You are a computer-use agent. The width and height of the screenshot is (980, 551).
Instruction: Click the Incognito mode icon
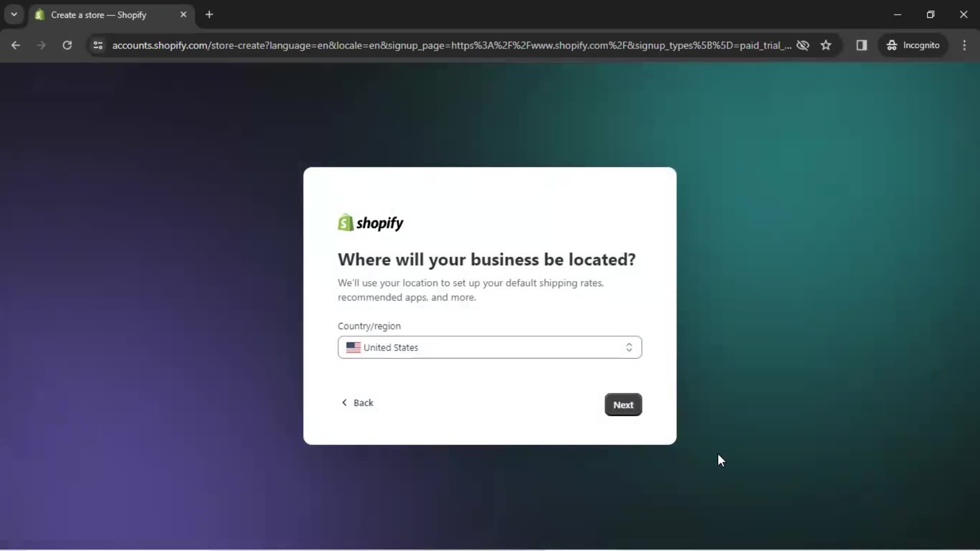click(x=892, y=45)
